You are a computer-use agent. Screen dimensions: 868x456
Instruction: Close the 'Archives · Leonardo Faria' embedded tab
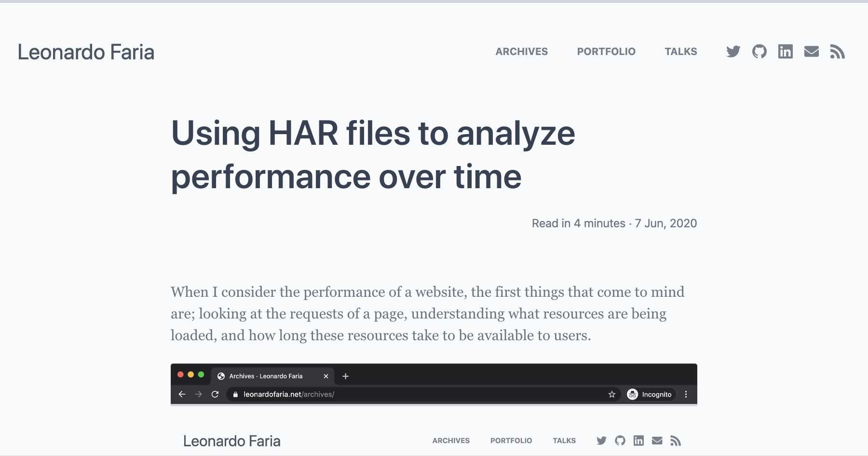coord(326,376)
